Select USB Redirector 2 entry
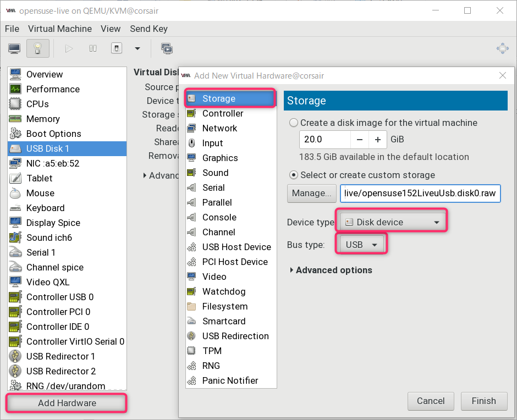Image resolution: width=517 pixels, height=420 pixels. click(67, 371)
